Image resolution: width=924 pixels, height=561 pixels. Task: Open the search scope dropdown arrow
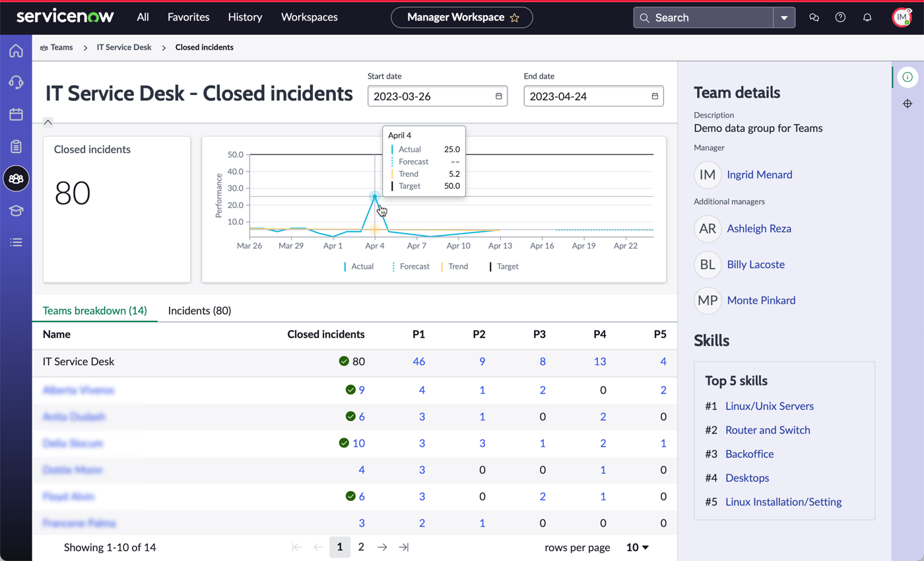coord(784,18)
